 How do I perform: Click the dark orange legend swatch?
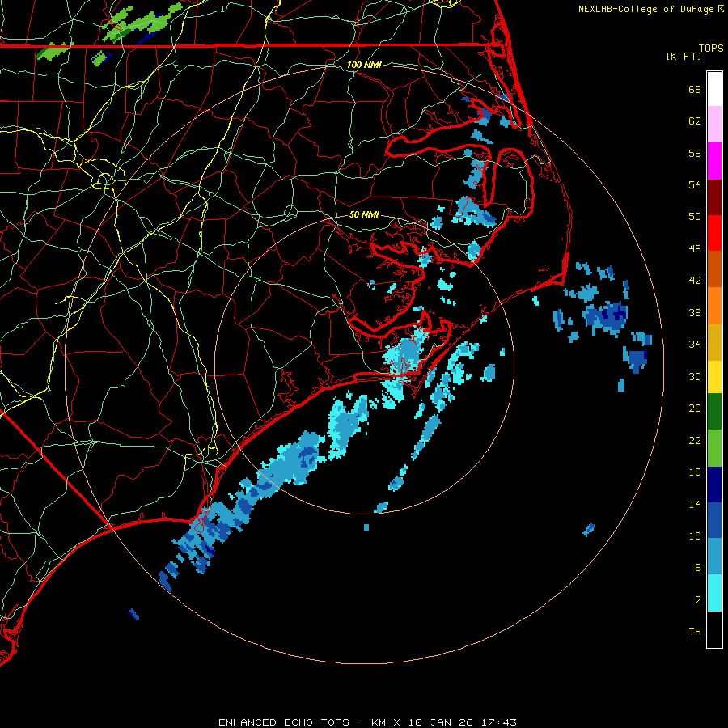pyautogui.click(x=714, y=269)
